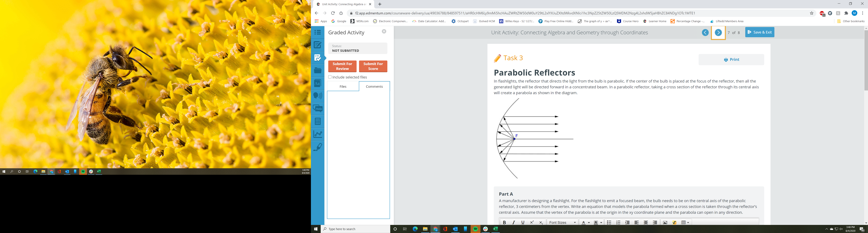Open the Font Sizes dropdown
The width and height of the screenshot is (868, 233).
click(562, 222)
